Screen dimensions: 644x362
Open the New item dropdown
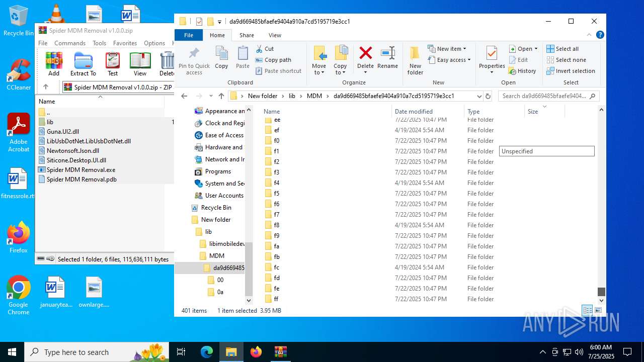tap(447, 49)
